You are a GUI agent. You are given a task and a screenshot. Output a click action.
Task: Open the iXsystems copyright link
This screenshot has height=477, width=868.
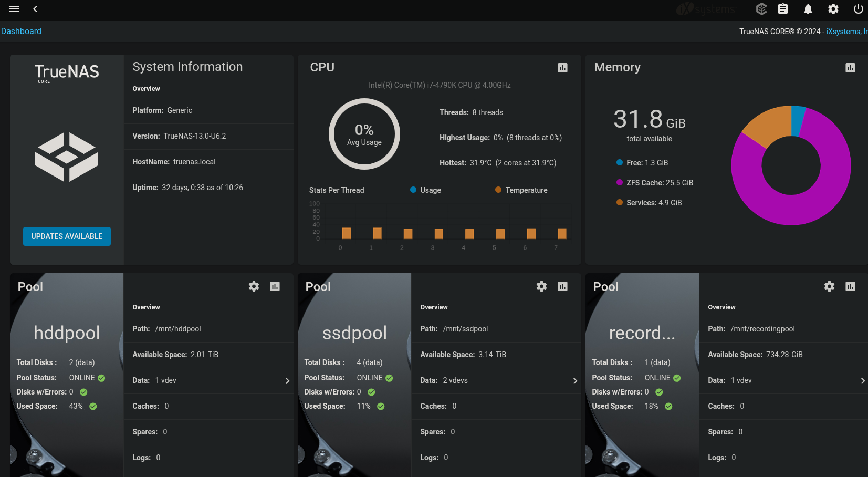pos(846,32)
